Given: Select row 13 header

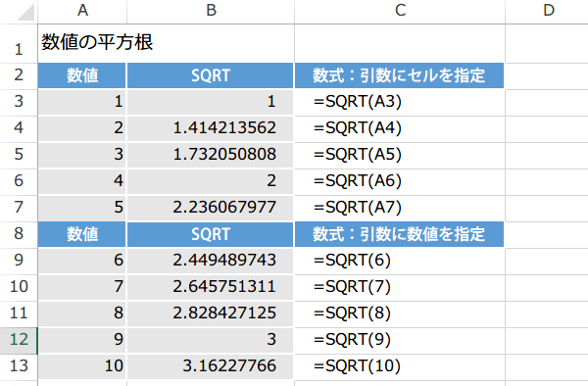Looking at the screenshot, I should pos(19,366).
